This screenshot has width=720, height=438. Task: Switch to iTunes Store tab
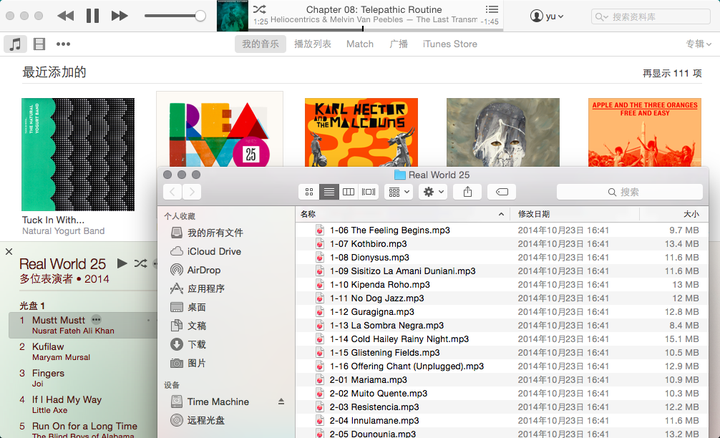pyautogui.click(x=450, y=44)
